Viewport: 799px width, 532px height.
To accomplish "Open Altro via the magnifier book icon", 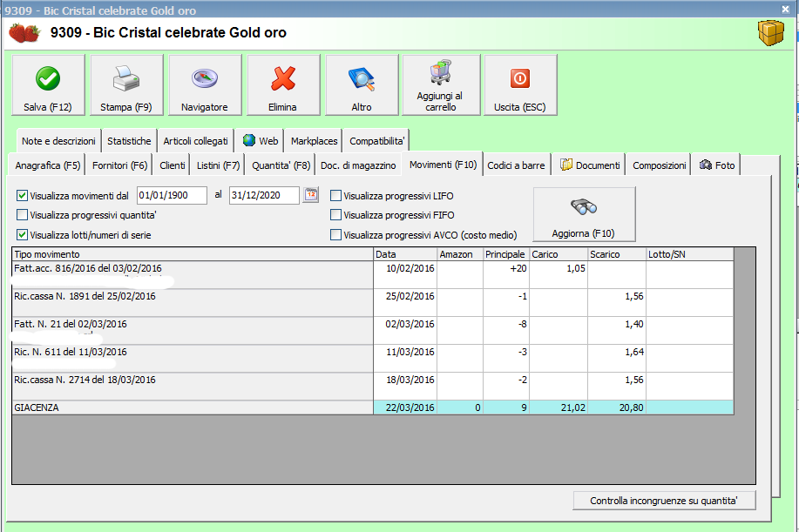I will pyautogui.click(x=362, y=79).
